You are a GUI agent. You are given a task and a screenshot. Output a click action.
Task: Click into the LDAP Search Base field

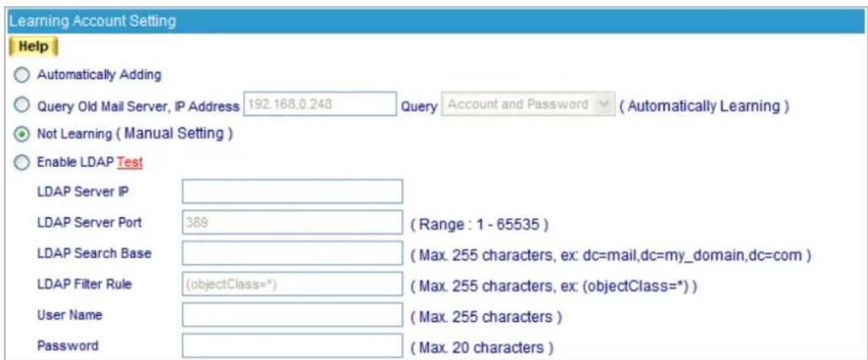click(292, 253)
